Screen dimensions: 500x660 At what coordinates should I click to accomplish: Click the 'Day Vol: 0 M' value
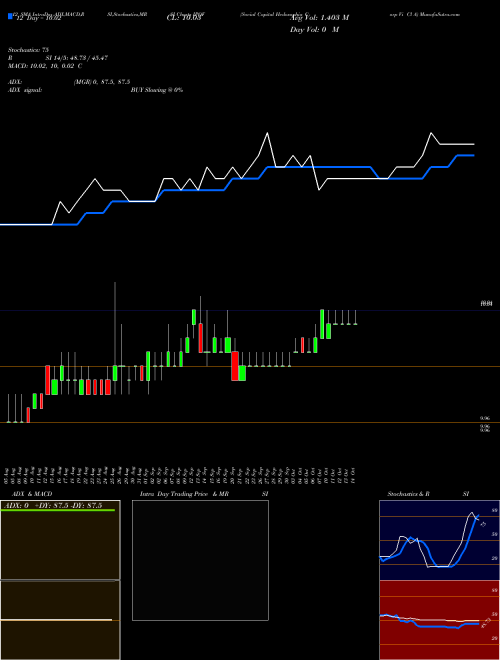coord(314,30)
